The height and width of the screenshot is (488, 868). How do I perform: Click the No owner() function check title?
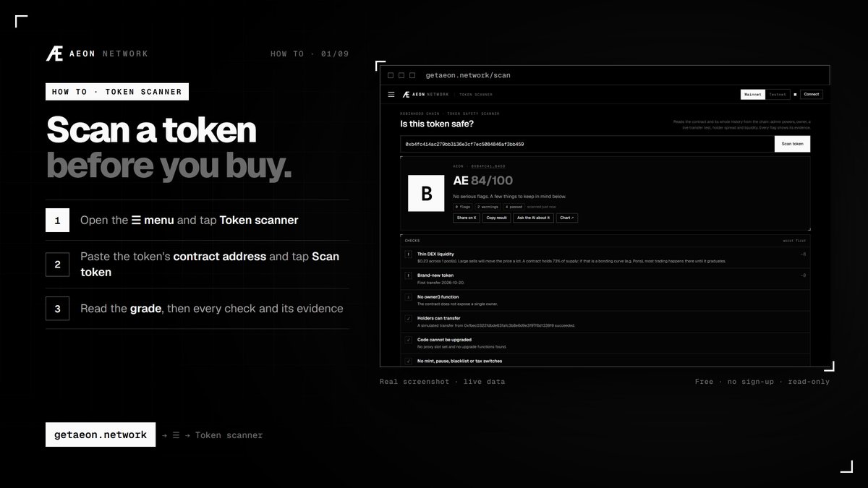tap(438, 297)
